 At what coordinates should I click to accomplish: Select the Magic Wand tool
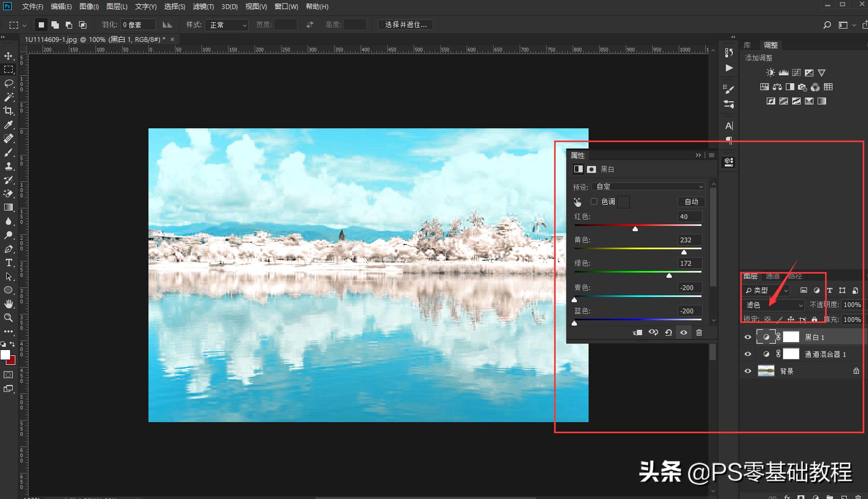[8, 97]
